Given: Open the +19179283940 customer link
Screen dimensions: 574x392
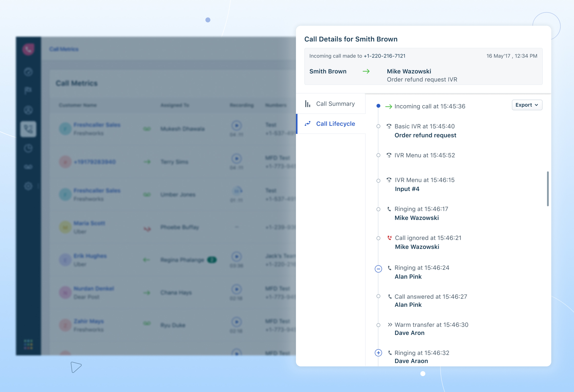Looking at the screenshot, I should coord(95,162).
